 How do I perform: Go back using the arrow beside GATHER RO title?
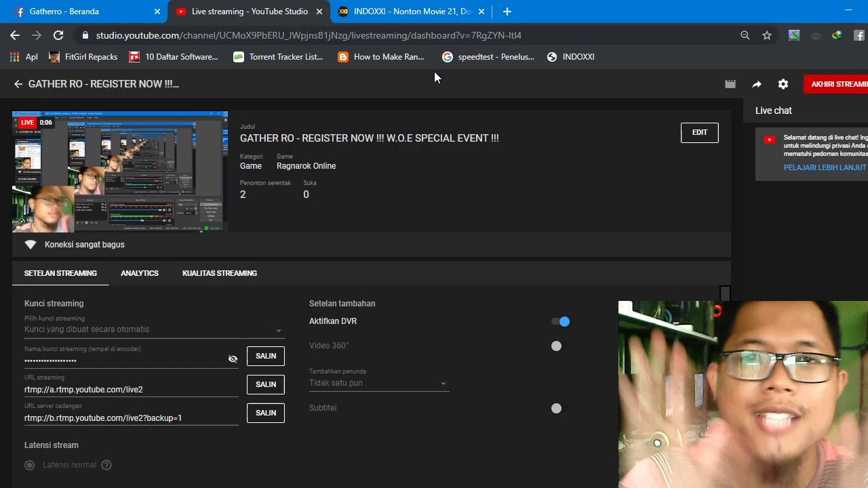point(18,84)
